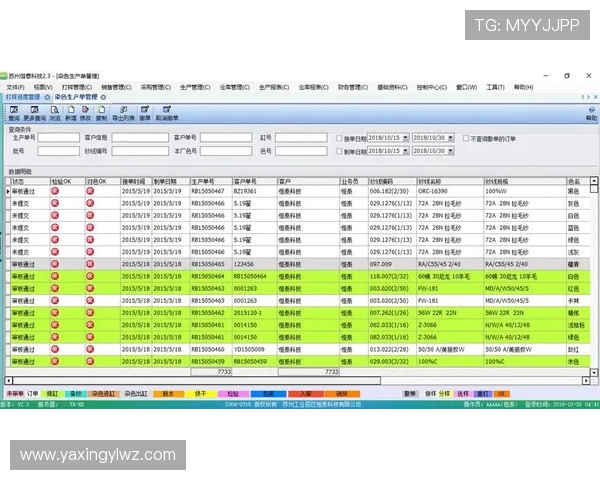Screen dimensions: 600x480
Task: Click the 修改 (Modify) toolbar icon
Action: [x=85, y=111]
